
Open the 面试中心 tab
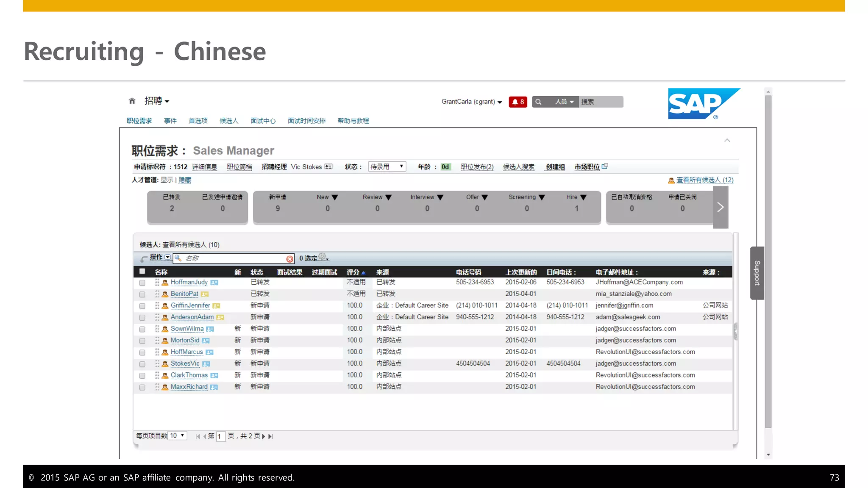click(263, 121)
